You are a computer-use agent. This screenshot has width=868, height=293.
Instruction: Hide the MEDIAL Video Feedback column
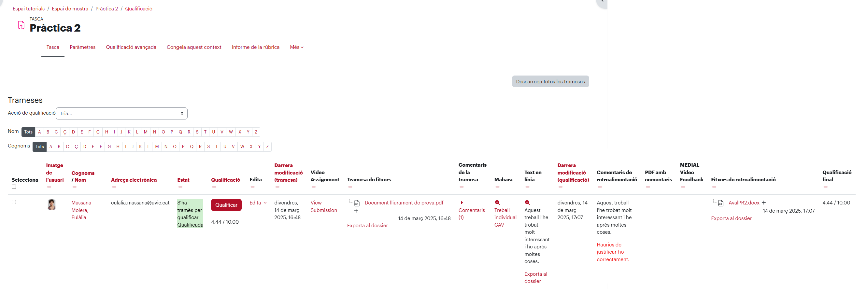(x=683, y=187)
